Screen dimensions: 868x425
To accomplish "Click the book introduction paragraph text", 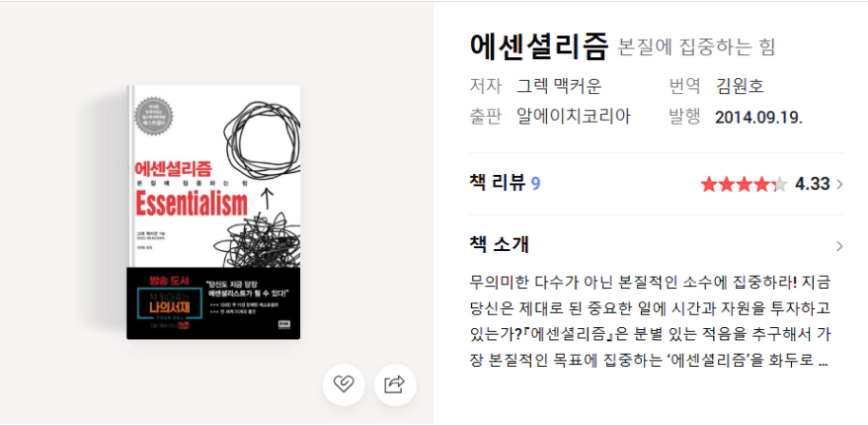I will coord(650,321).
